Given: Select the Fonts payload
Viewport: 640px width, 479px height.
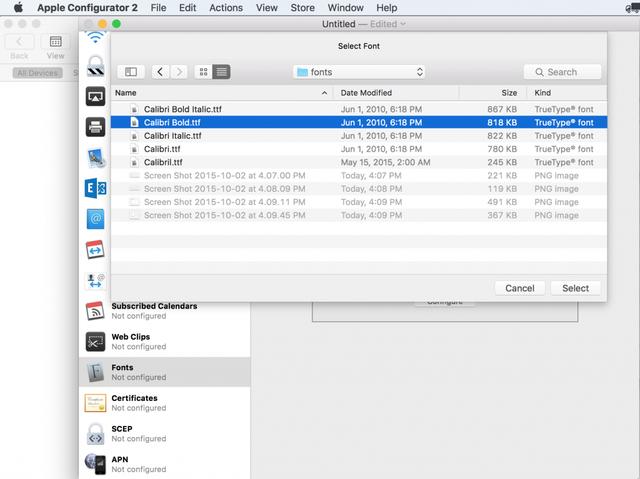Looking at the screenshot, I should pyautogui.click(x=164, y=372).
